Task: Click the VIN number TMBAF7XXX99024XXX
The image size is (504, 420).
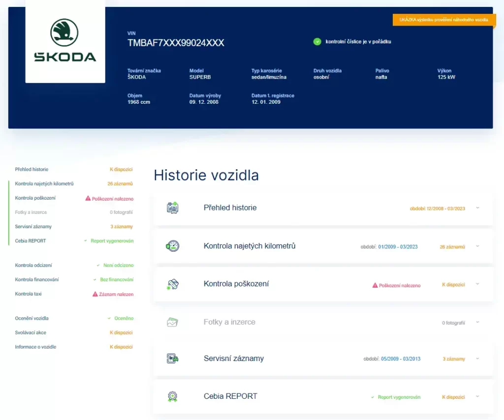Action: [x=176, y=43]
